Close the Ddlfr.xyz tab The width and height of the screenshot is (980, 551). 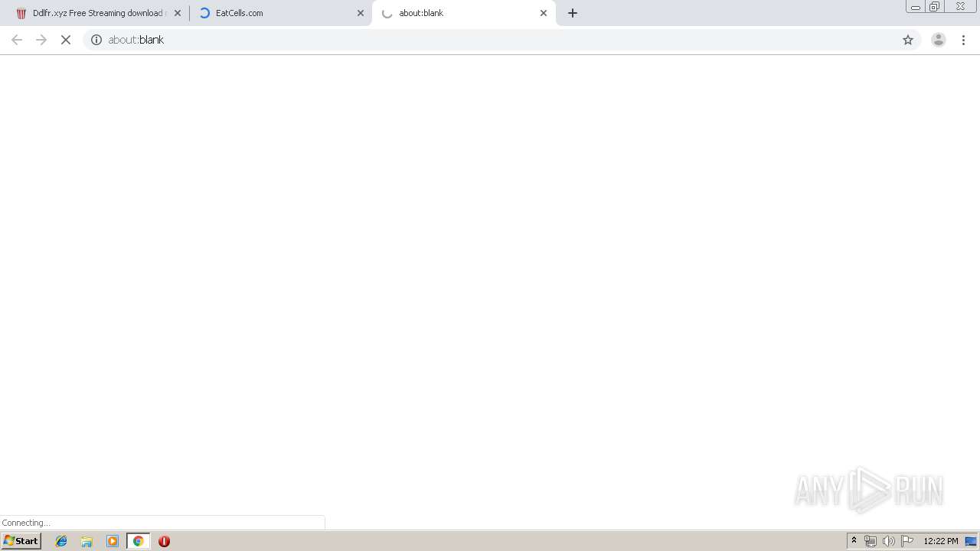pyautogui.click(x=178, y=13)
